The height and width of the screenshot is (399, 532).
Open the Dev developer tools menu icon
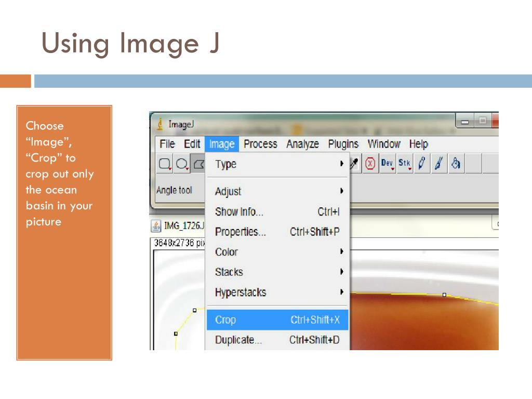point(387,164)
